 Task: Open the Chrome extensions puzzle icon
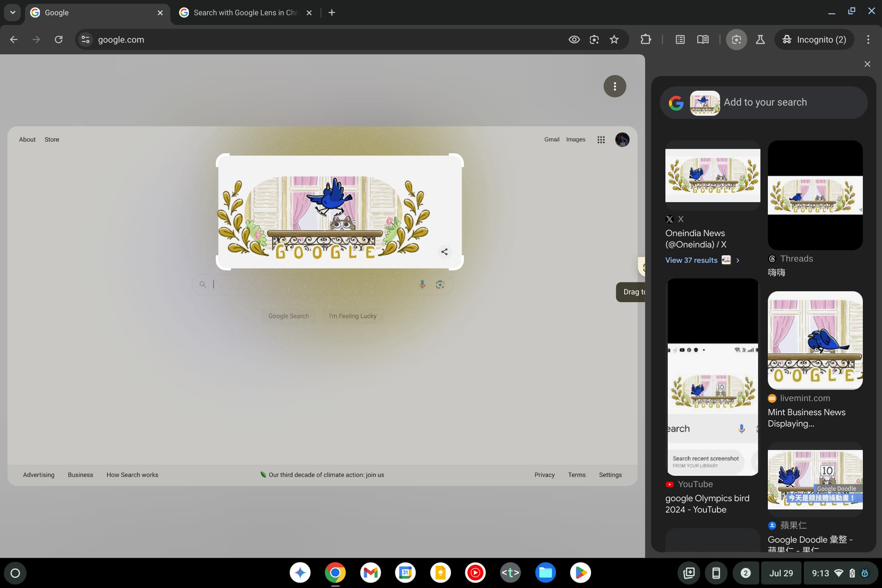pyautogui.click(x=646, y=39)
